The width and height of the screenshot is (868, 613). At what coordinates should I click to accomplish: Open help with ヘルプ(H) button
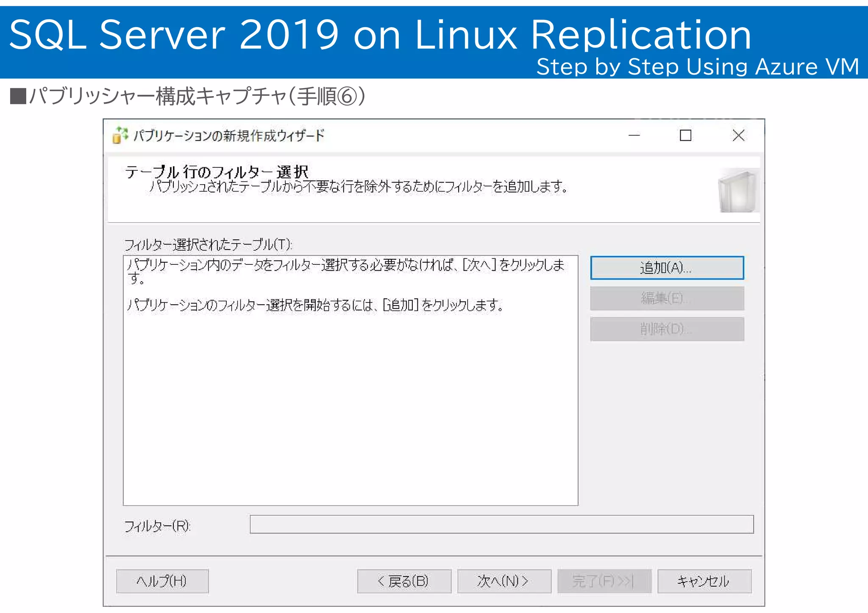162,581
